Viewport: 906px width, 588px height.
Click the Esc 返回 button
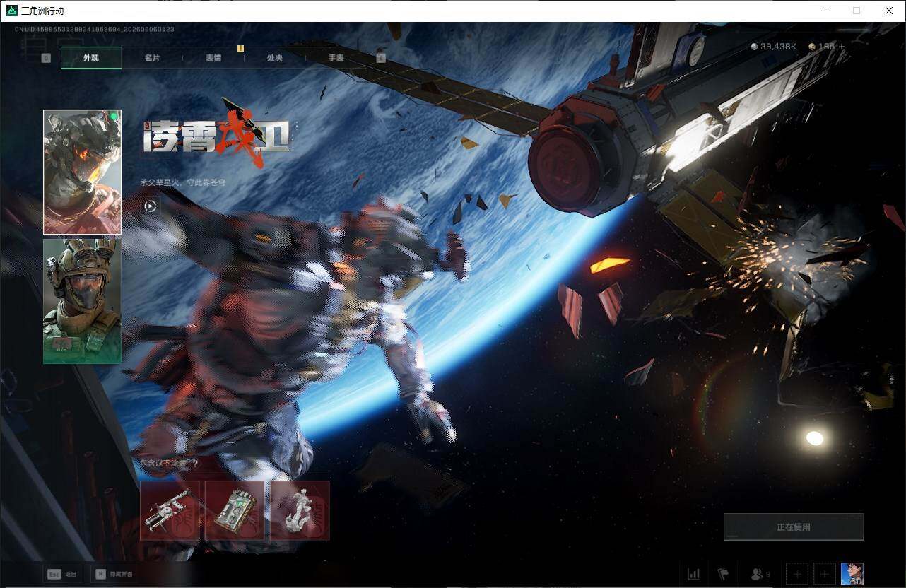[x=61, y=574]
